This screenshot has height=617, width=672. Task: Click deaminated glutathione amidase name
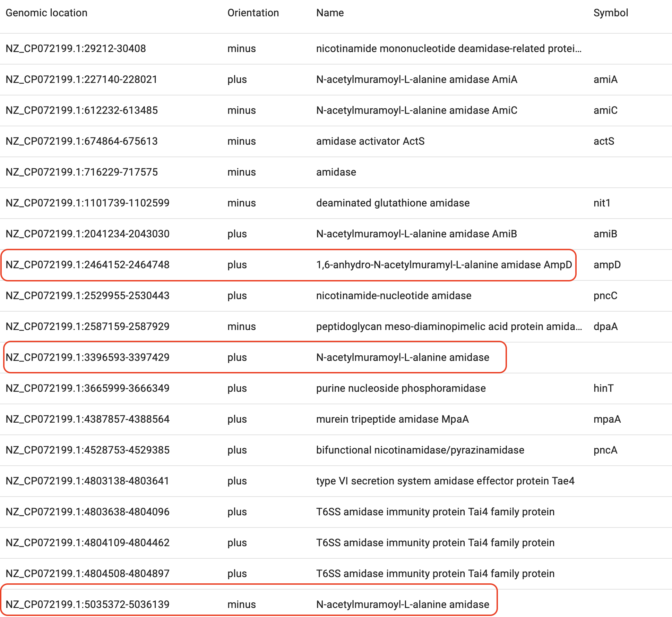[393, 203]
